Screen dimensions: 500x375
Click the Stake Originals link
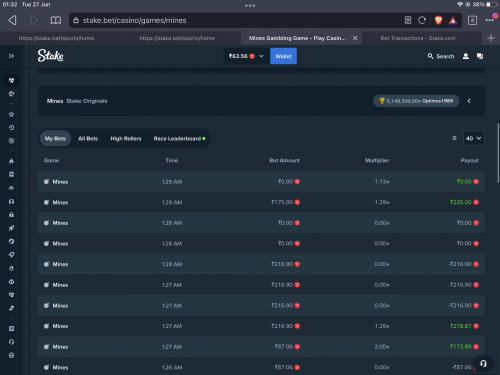click(87, 101)
